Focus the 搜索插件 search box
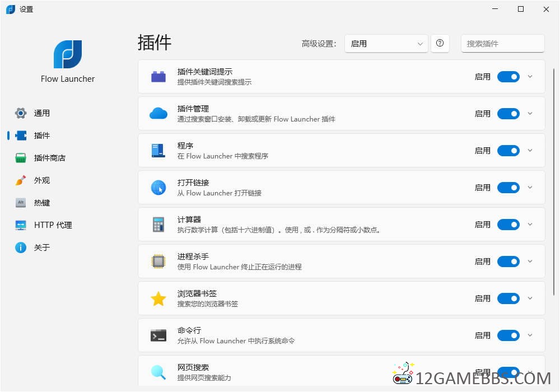The width and height of the screenshot is (560, 392). coord(503,44)
